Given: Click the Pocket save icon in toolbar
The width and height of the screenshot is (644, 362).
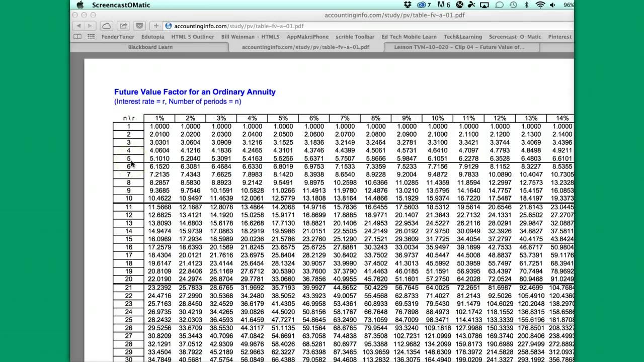Looking at the screenshot, I should [x=139, y=26].
